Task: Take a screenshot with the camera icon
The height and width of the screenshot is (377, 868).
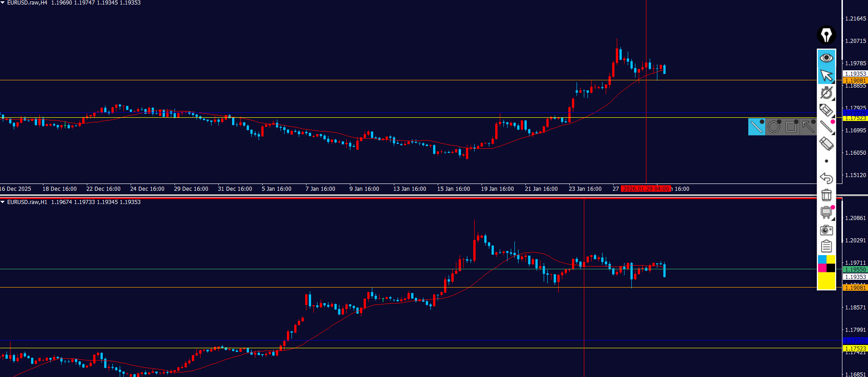Action: pos(826,230)
